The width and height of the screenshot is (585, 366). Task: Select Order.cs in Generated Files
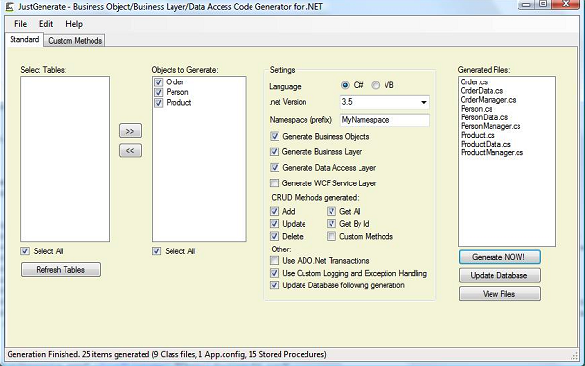pyautogui.click(x=475, y=82)
